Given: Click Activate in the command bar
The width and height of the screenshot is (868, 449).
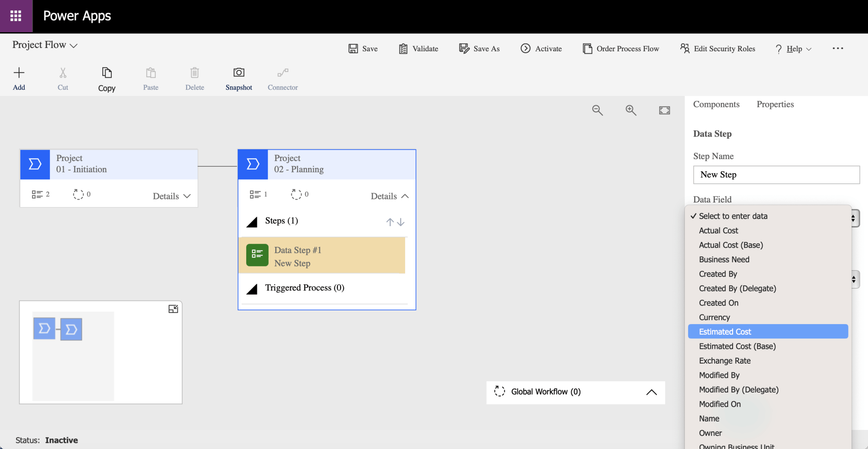Looking at the screenshot, I should coord(541,49).
